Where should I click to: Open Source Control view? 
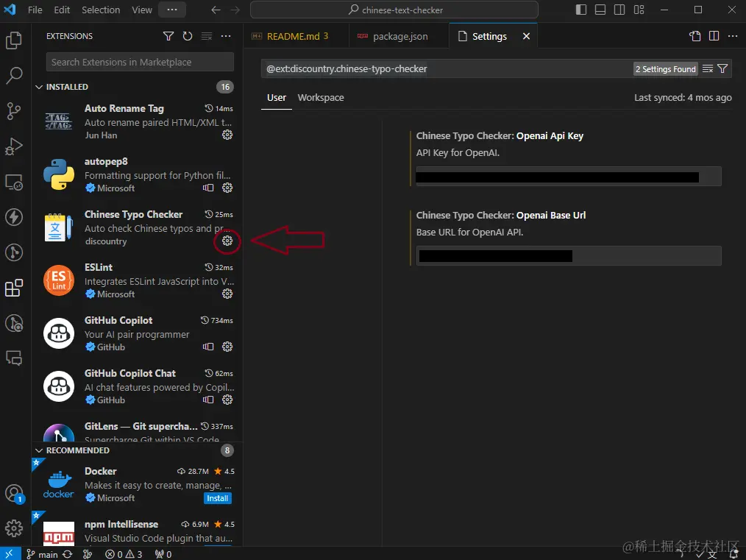point(14,111)
